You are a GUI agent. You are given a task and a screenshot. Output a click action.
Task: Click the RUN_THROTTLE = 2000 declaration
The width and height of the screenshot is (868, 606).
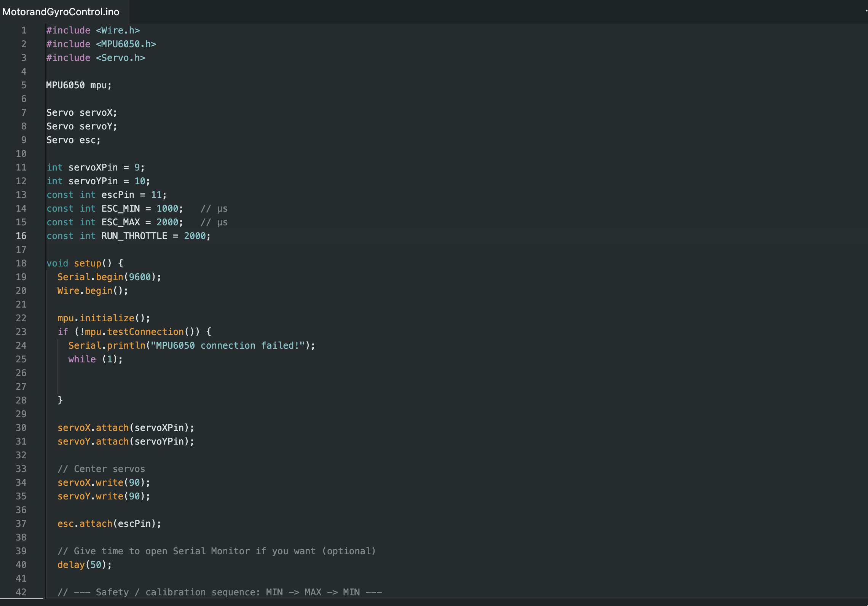128,236
